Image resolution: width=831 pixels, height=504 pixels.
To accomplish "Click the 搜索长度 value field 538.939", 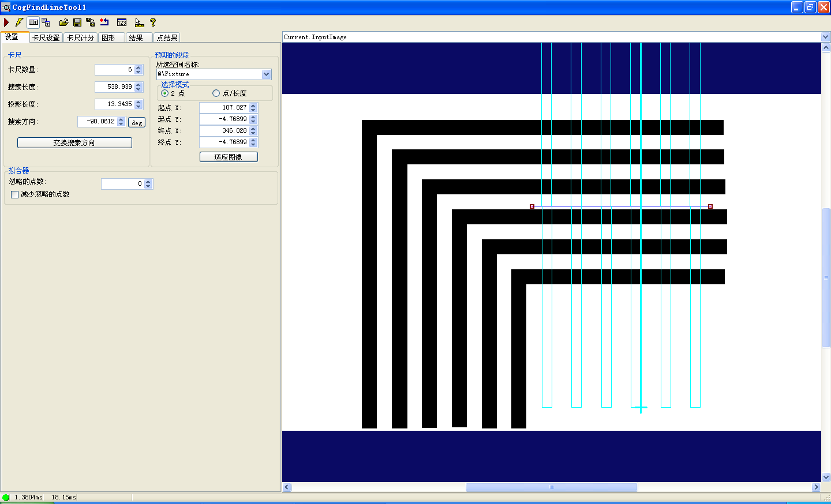I will [114, 87].
